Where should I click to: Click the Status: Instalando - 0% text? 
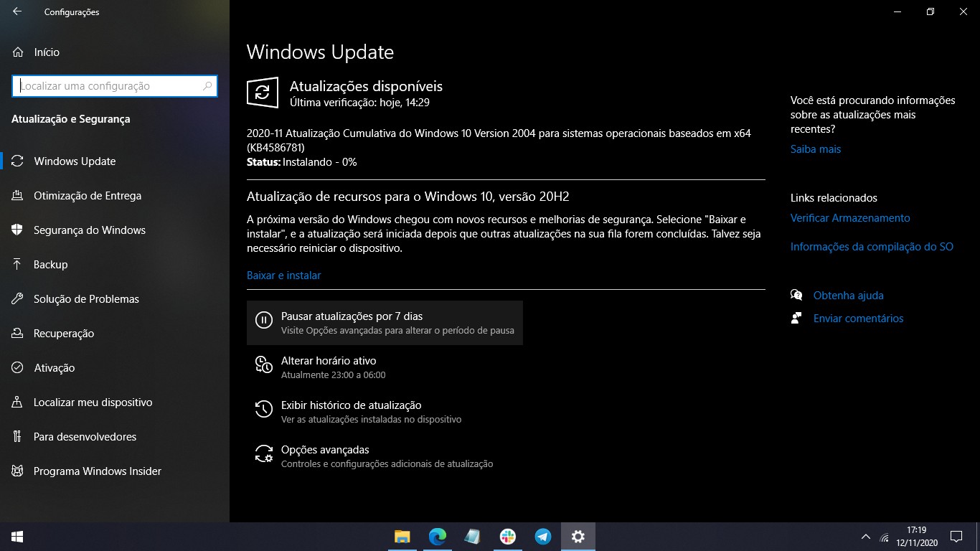pyautogui.click(x=301, y=162)
